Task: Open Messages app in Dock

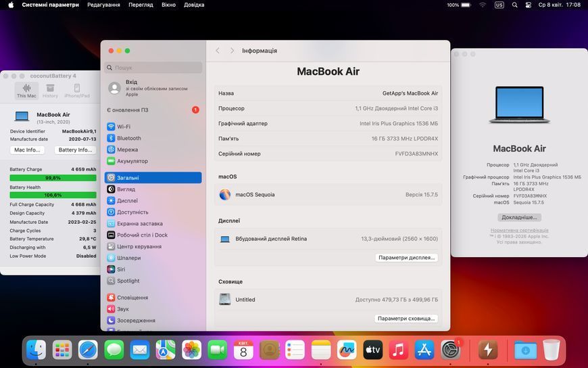Action: [114, 350]
